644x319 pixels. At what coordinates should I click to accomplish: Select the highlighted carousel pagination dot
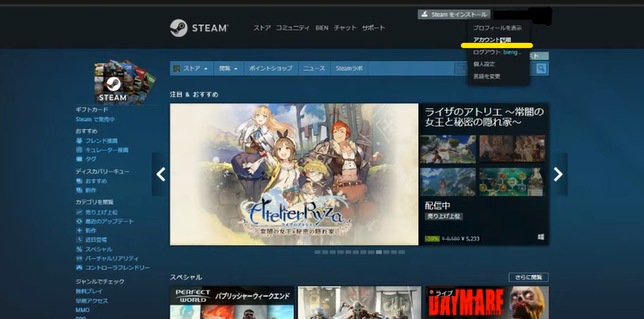(378, 252)
